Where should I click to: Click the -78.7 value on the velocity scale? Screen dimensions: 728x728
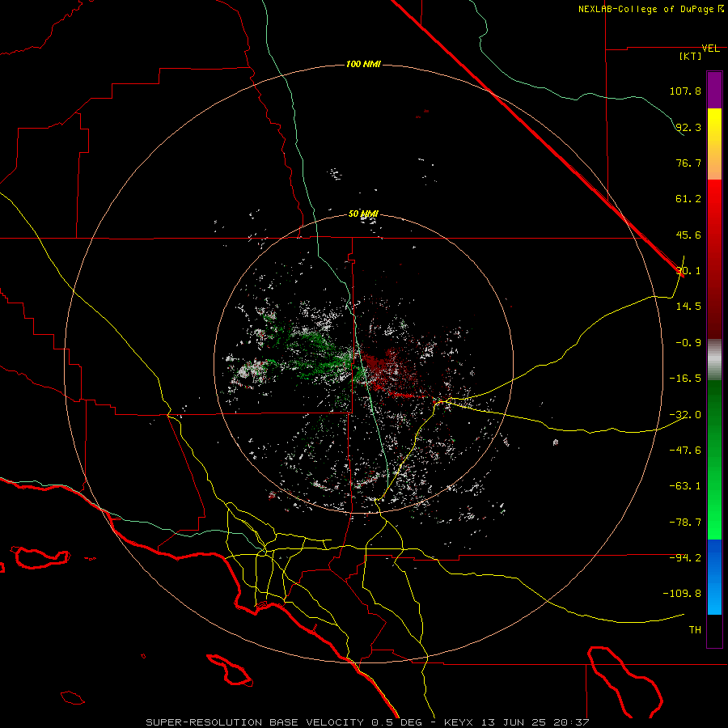[x=685, y=522]
